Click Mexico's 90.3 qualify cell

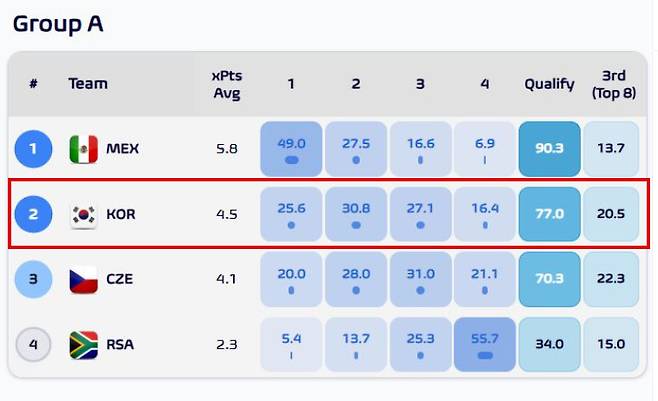[549, 149]
